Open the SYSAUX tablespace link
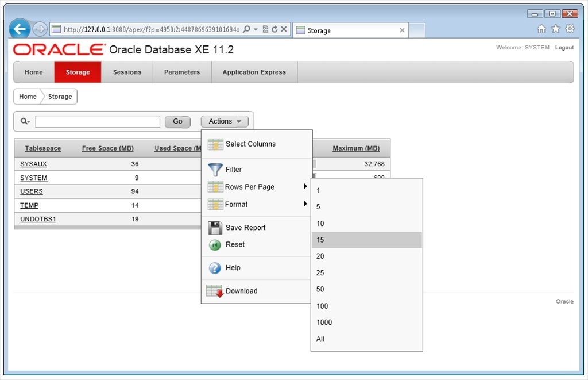Viewport: 588px width, 380px height. pos(33,164)
